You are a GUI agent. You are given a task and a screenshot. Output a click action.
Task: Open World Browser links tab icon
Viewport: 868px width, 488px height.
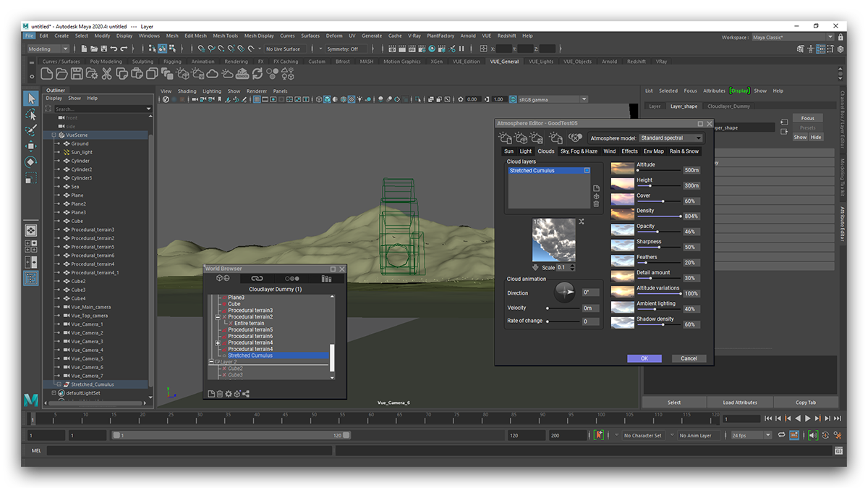(257, 278)
